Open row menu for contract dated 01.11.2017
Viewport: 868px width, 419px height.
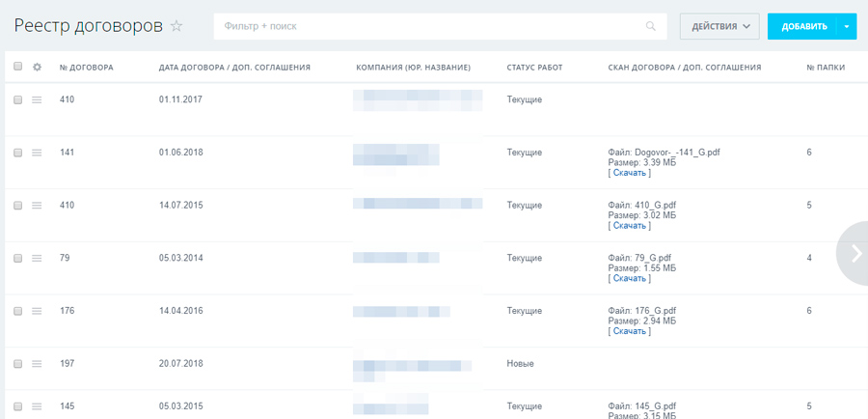(37, 100)
